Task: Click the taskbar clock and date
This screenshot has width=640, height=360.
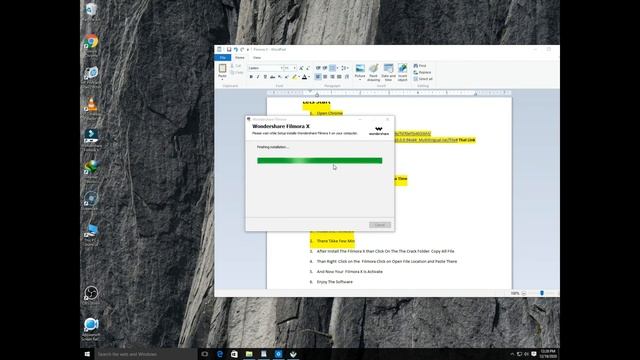Action: pos(548,354)
